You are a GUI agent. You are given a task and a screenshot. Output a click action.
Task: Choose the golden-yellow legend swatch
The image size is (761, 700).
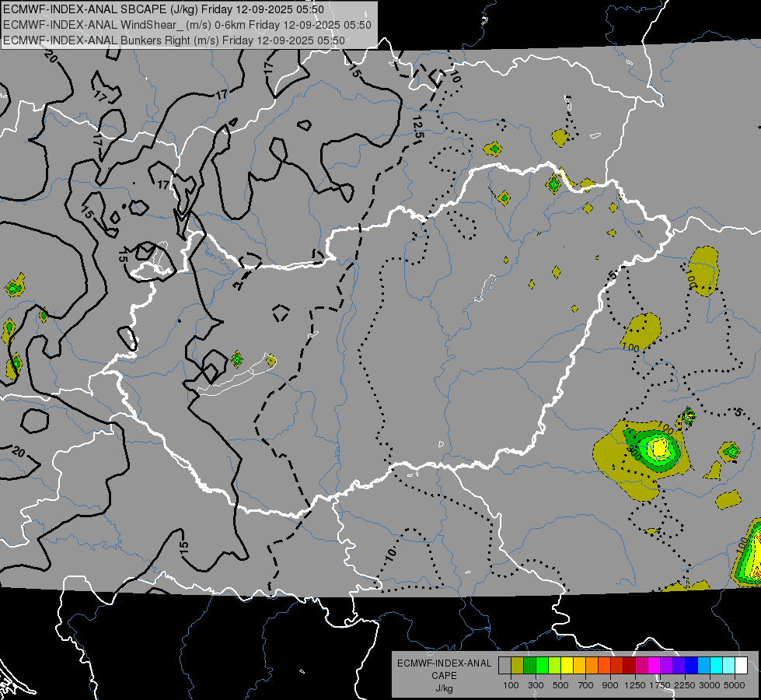(579, 665)
